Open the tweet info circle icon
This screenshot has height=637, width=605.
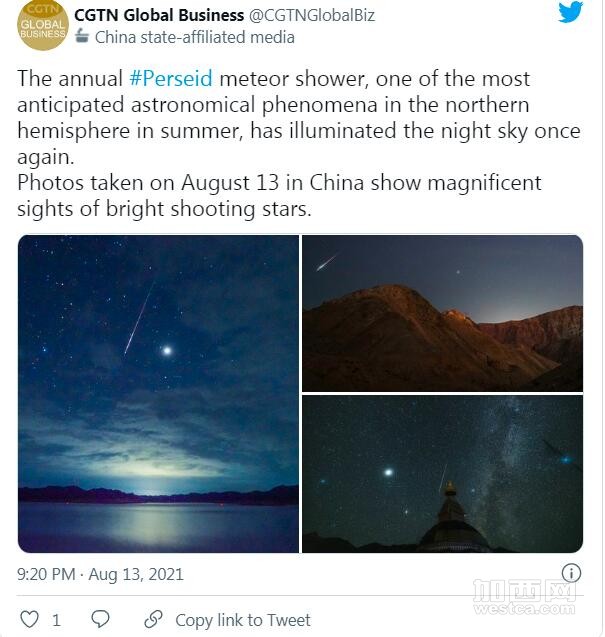(x=571, y=573)
